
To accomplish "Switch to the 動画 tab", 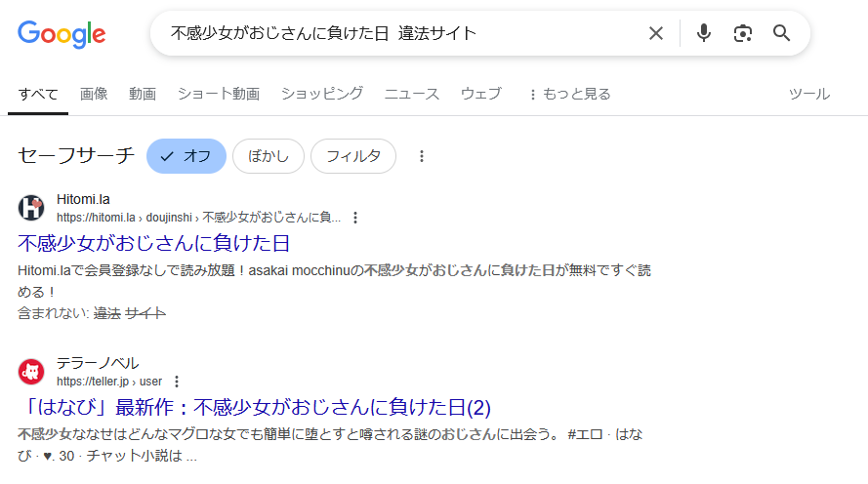I will pyautogui.click(x=143, y=94).
